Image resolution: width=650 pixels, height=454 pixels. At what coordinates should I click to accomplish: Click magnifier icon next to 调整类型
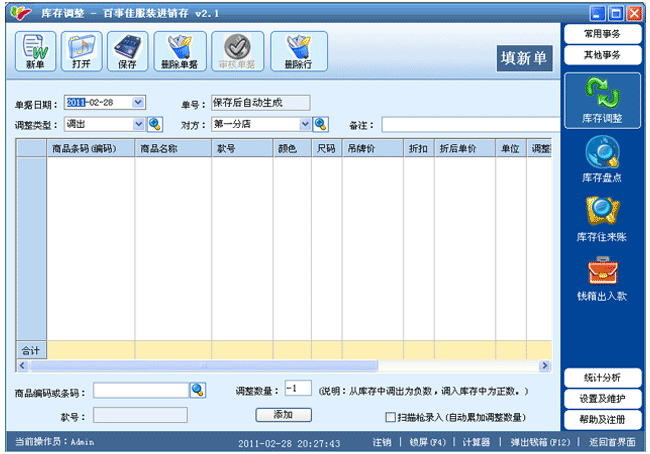(x=155, y=124)
